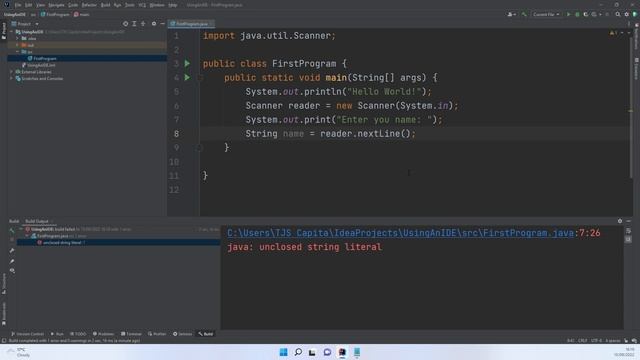
Task: Click the main breadcrumb in navigation bar
Action: [x=82, y=14]
